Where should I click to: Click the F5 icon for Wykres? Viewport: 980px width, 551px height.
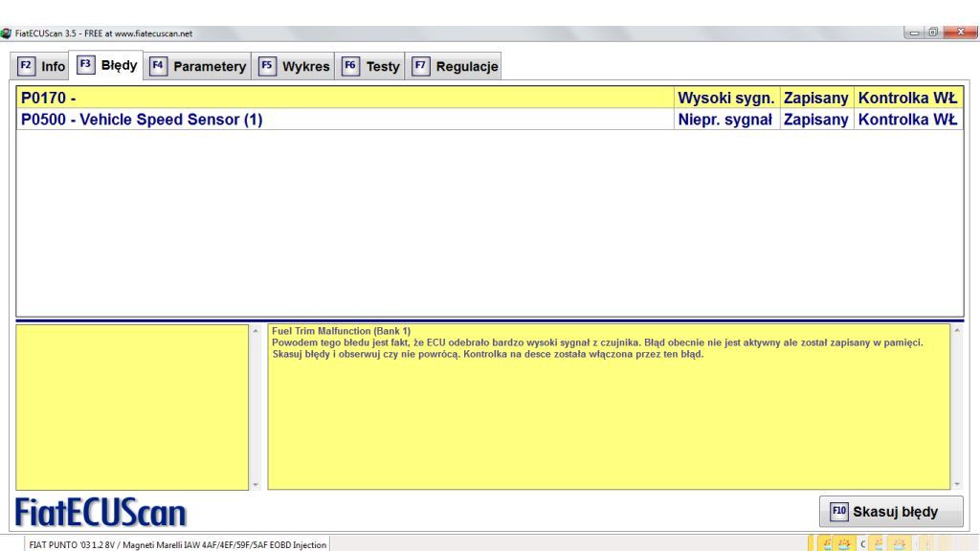click(267, 67)
